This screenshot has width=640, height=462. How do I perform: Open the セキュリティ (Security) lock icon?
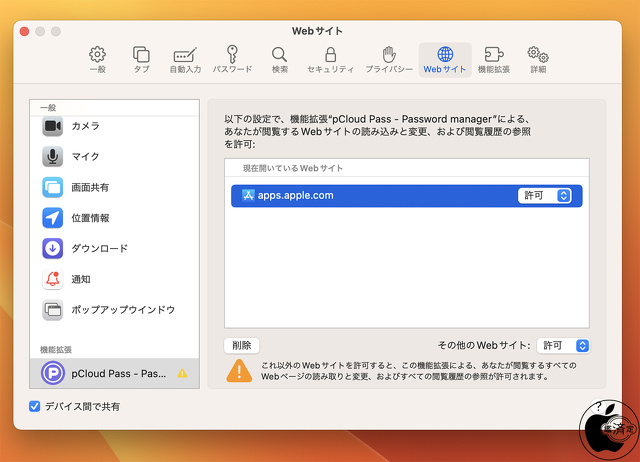(330, 60)
